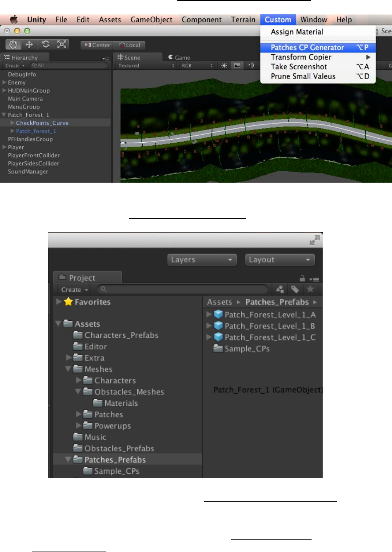Choose Prune Small Valeus entry

318,76
